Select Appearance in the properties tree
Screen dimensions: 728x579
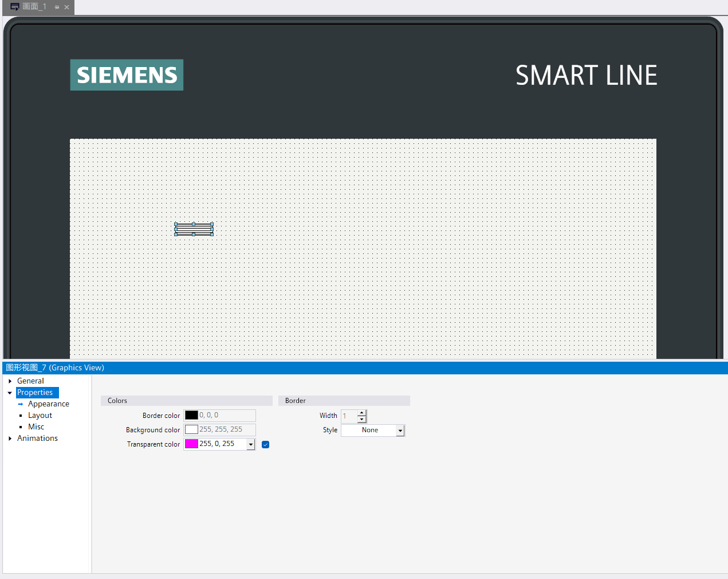pos(48,404)
